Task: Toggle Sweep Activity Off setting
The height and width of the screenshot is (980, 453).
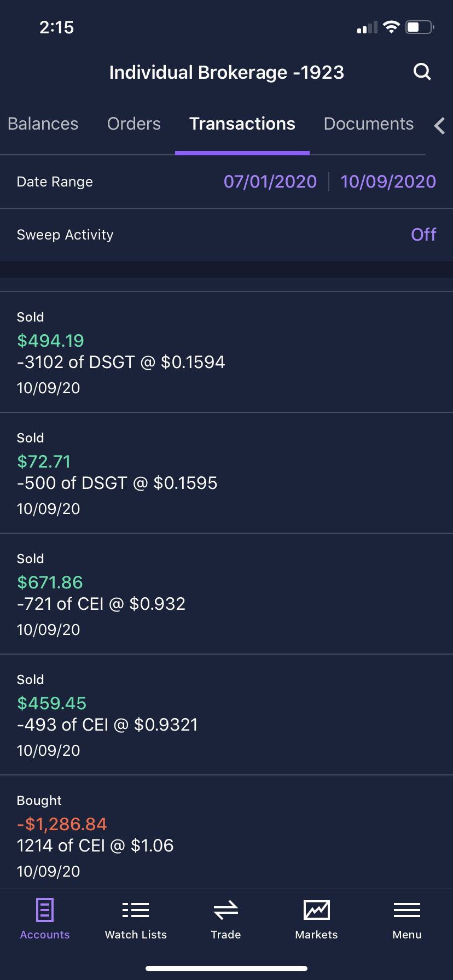Action: (x=423, y=235)
